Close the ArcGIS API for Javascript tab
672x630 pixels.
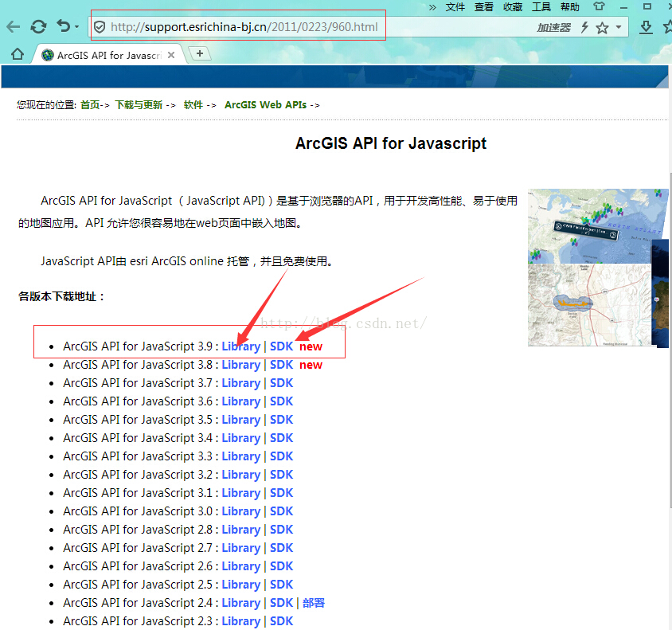coord(171,55)
